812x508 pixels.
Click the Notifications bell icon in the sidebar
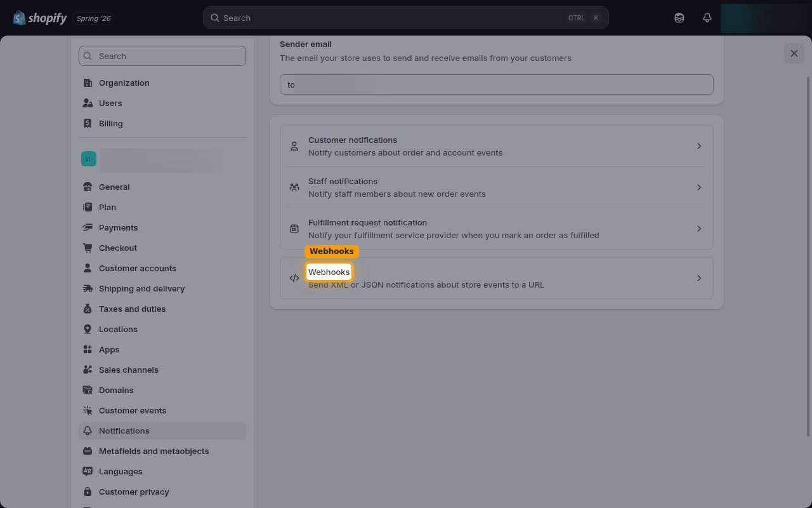point(88,431)
